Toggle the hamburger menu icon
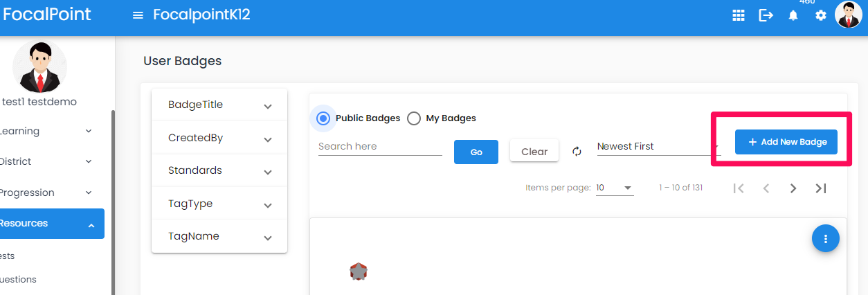Viewport: 868px width, 295px height. coord(138,15)
